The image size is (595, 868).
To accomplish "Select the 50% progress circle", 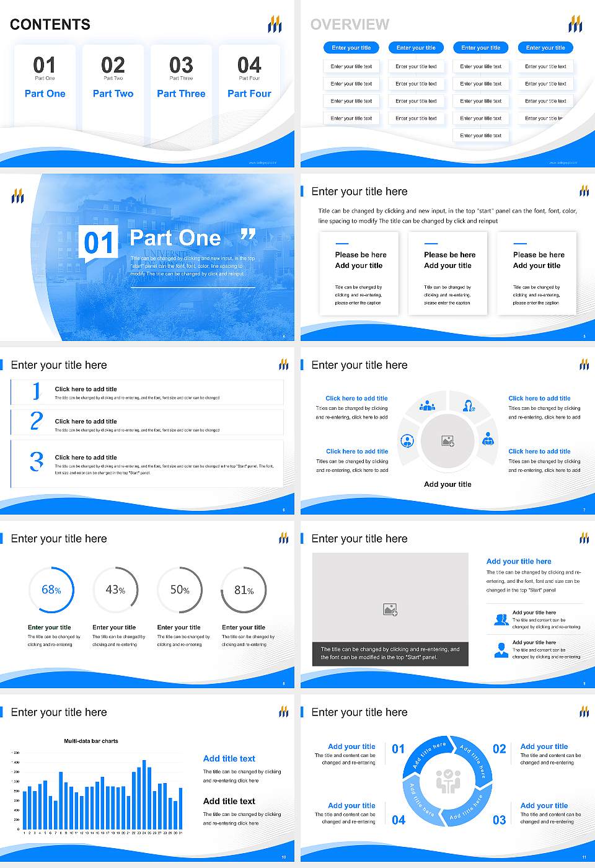I will pos(180,590).
